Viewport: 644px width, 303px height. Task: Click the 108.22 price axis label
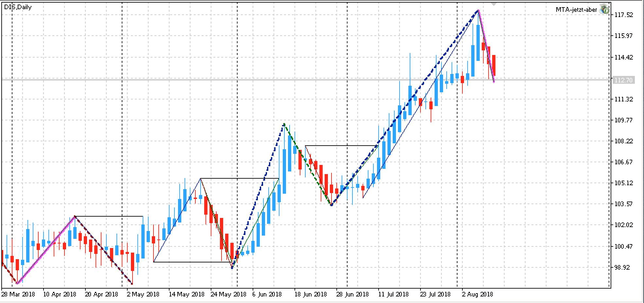(624, 141)
